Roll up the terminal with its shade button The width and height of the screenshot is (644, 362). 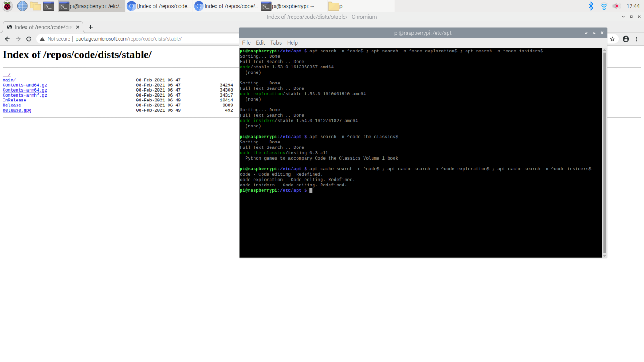594,33
